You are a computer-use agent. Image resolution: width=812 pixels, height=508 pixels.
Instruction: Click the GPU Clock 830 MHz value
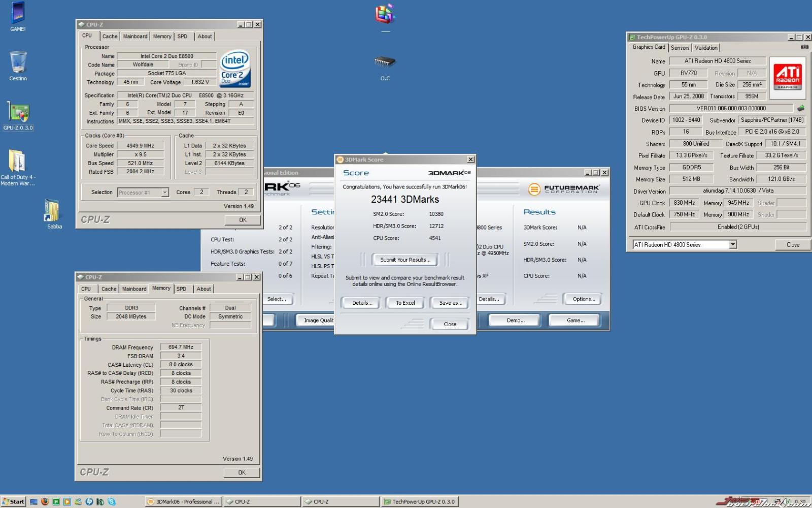pyautogui.click(x=685, y=203)
